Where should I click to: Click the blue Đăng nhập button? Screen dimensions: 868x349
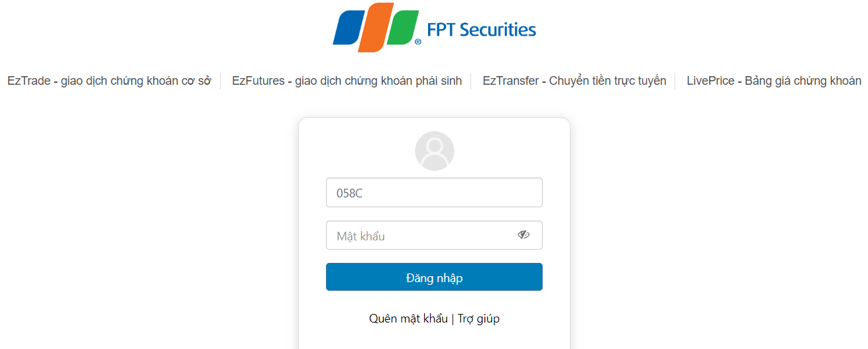434,277
